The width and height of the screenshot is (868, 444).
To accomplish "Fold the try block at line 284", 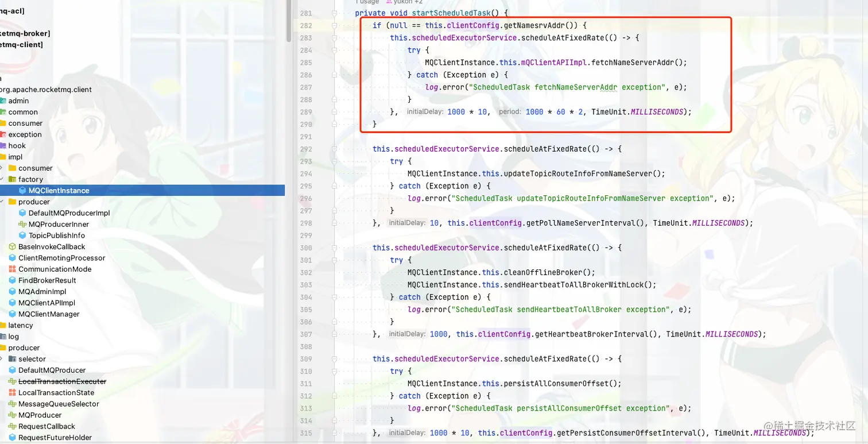I will coord(334,50).
